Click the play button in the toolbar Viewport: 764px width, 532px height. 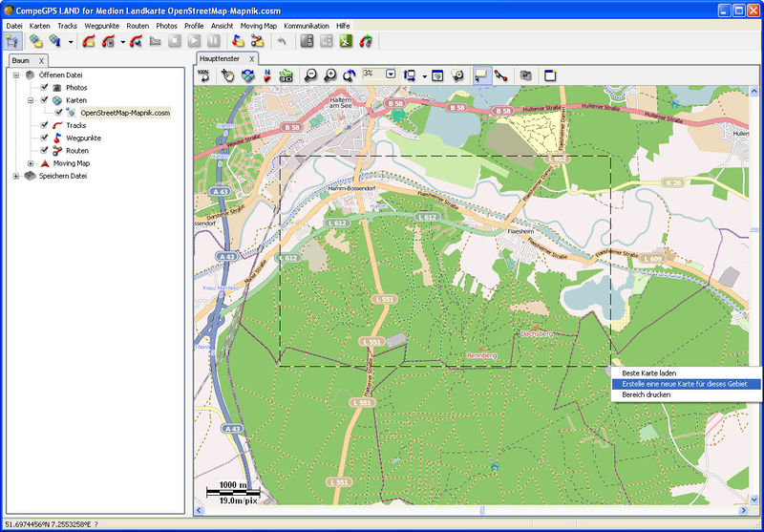[194, 41]
